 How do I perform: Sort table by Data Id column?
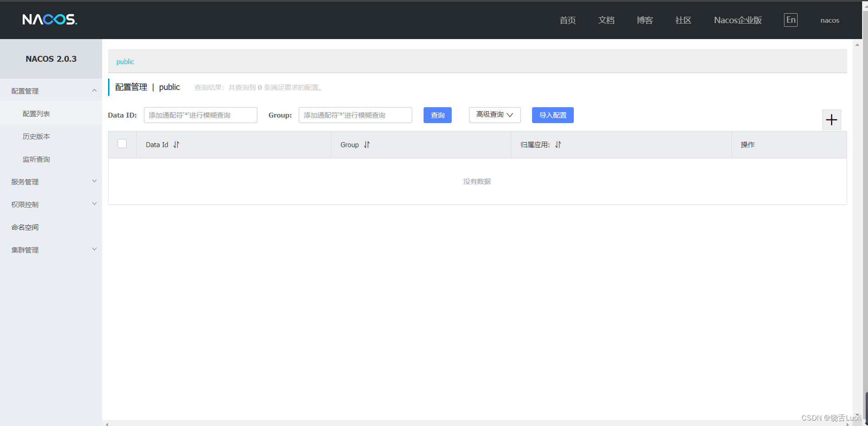tap(176, 144)
